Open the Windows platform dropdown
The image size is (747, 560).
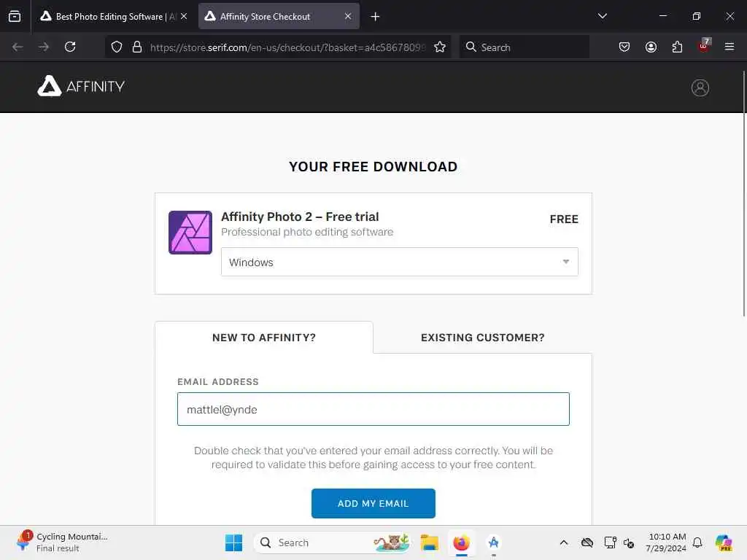(399, 262)
